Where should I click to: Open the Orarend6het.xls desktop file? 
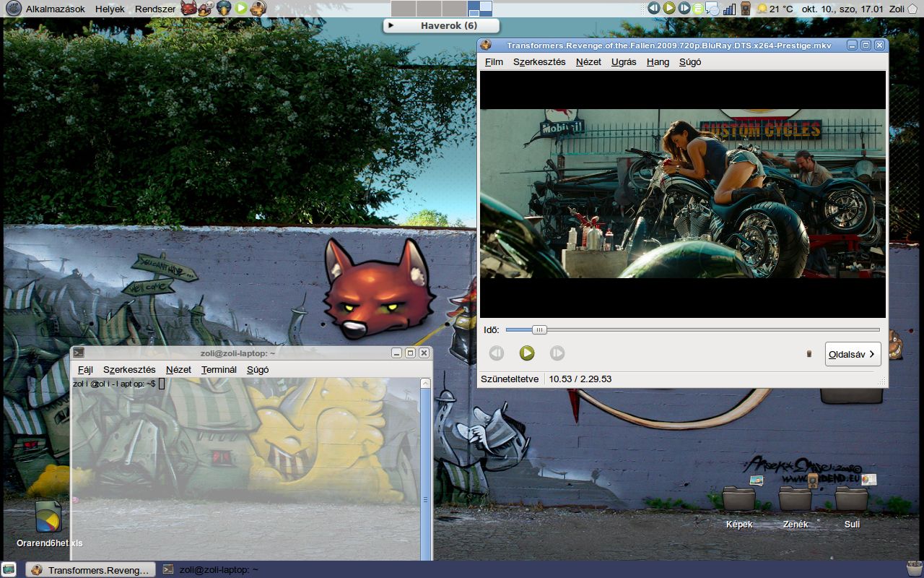[x=48, y=517]
